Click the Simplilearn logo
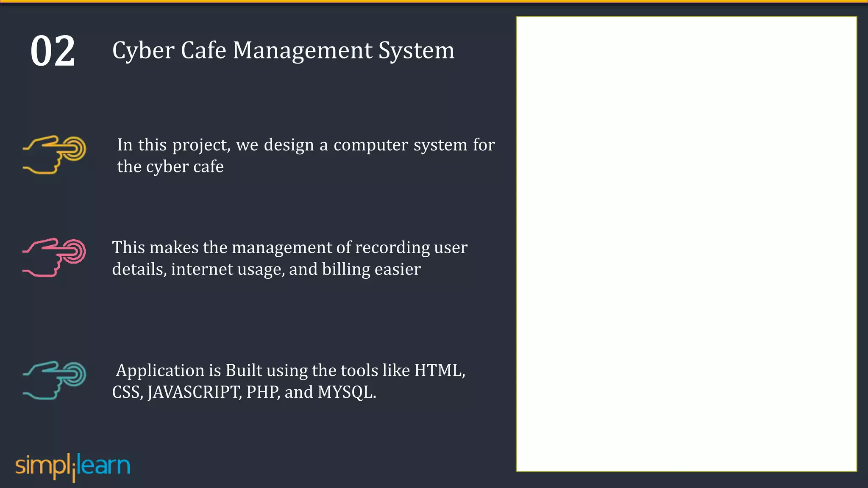Viewport: 868px width, 488px height. [x=72, y=467]
